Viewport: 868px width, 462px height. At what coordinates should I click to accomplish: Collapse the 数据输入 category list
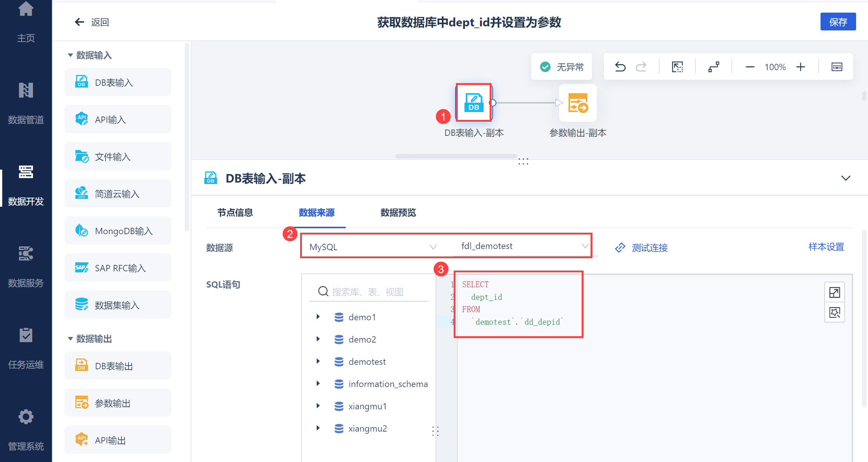[70, 55]
